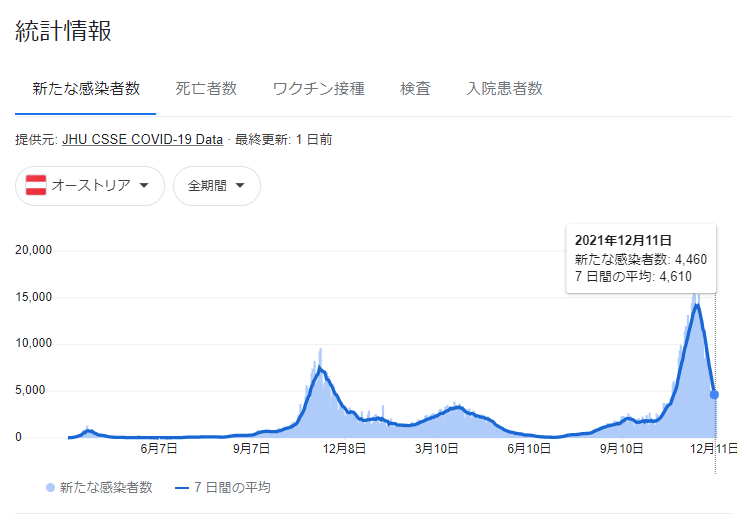
Task: Click the 新たな感染者数 legend label
Action: coord(106,488)
